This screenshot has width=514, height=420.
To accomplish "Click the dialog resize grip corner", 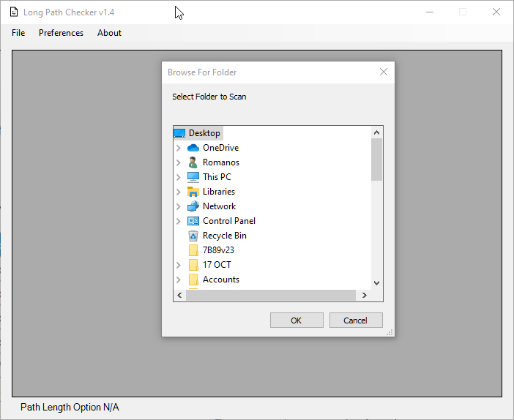I will click(390, 332).
